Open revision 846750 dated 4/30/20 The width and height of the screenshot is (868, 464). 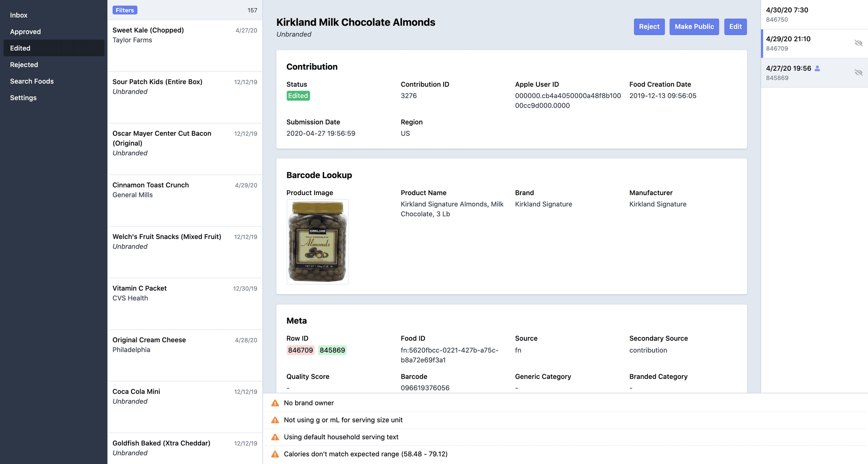[812, 14]
